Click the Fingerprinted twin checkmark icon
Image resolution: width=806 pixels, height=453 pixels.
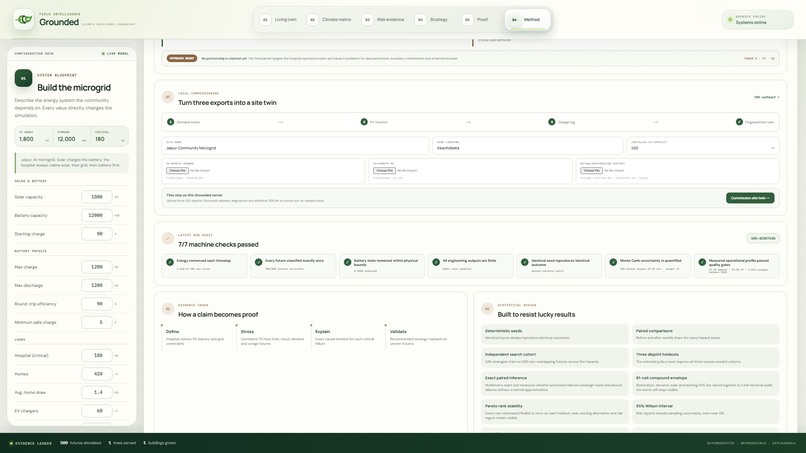point(739,122)
